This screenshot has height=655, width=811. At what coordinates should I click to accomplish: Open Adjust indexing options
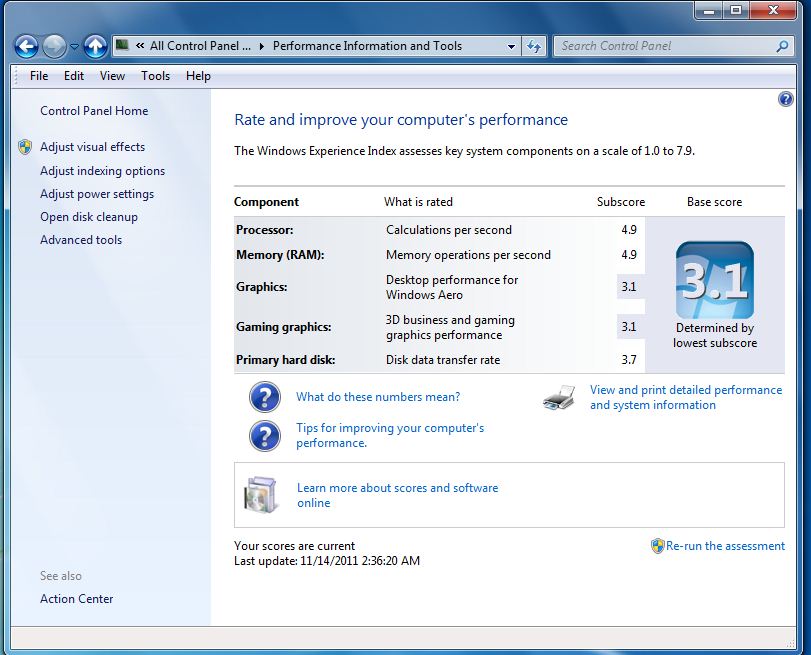point(102,171)
